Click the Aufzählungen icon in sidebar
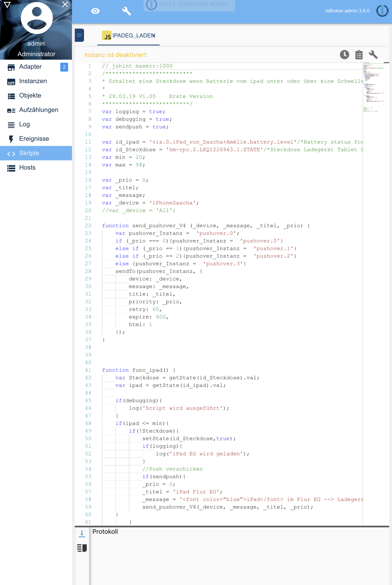Viewport: 392px width, 585px height. 11,110
